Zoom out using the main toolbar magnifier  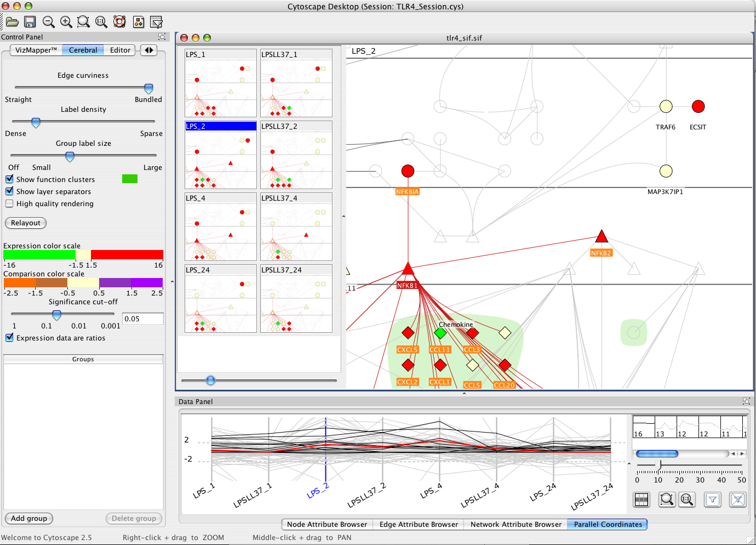(x=48, y=22)
